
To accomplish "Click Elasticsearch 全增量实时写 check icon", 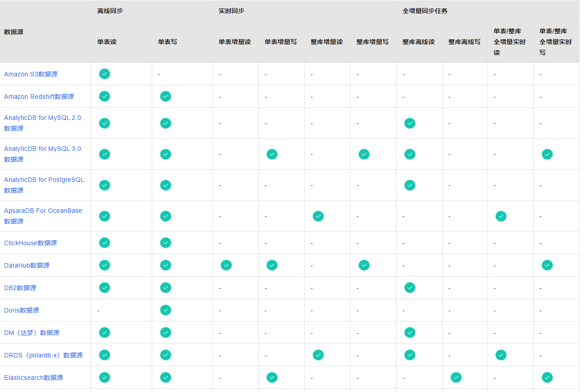I will 547,378.
